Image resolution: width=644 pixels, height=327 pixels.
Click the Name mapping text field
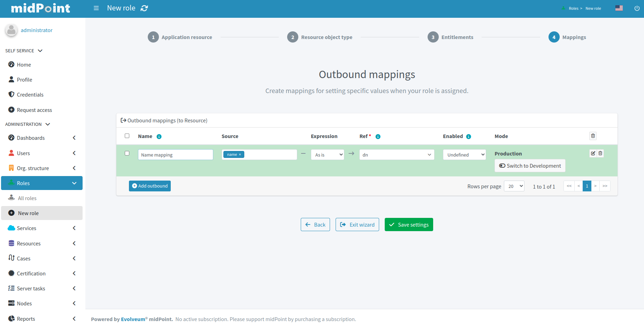coord(175,155)
